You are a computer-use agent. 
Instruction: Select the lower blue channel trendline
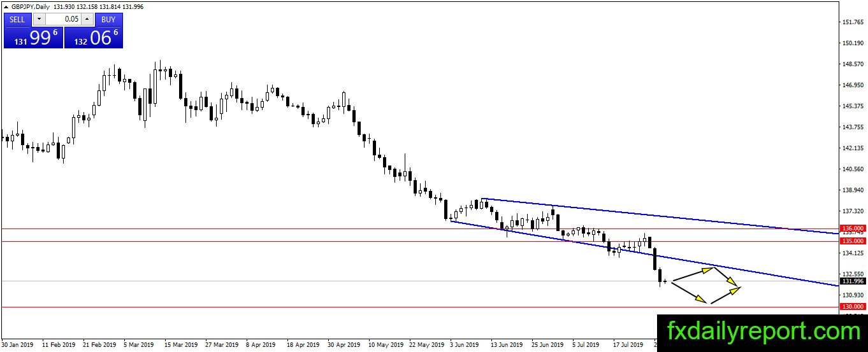click(x=644, y=253)
